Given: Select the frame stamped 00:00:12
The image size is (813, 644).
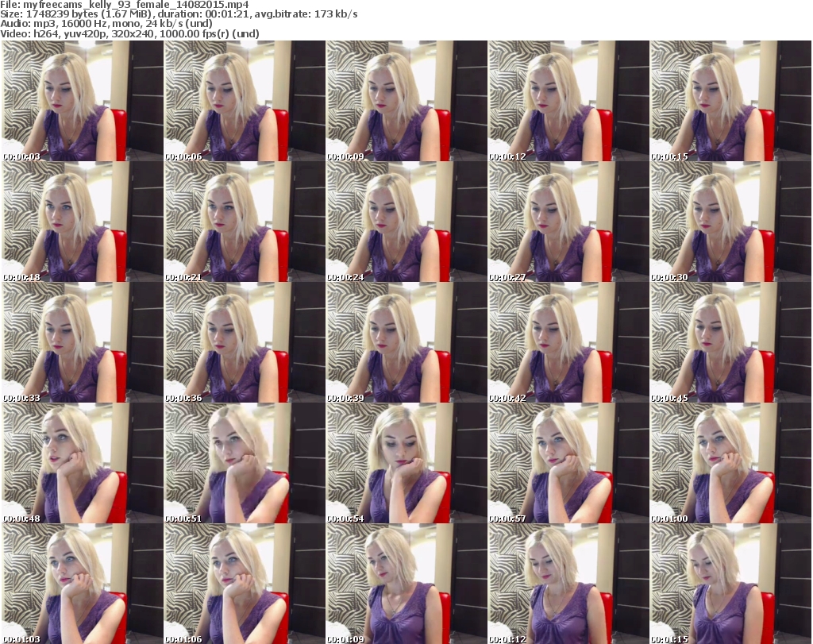Looking at the screenshot, I should (568, 101).
